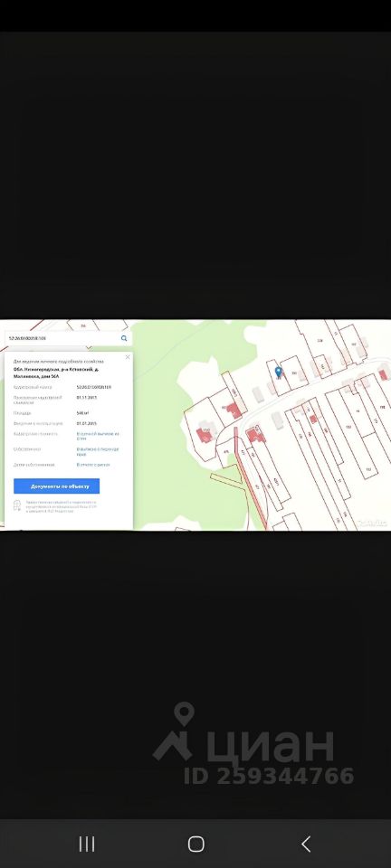The image size is (391, 868).
Task: Tap the Android back navigation arrow
Action: pos(306,844)
